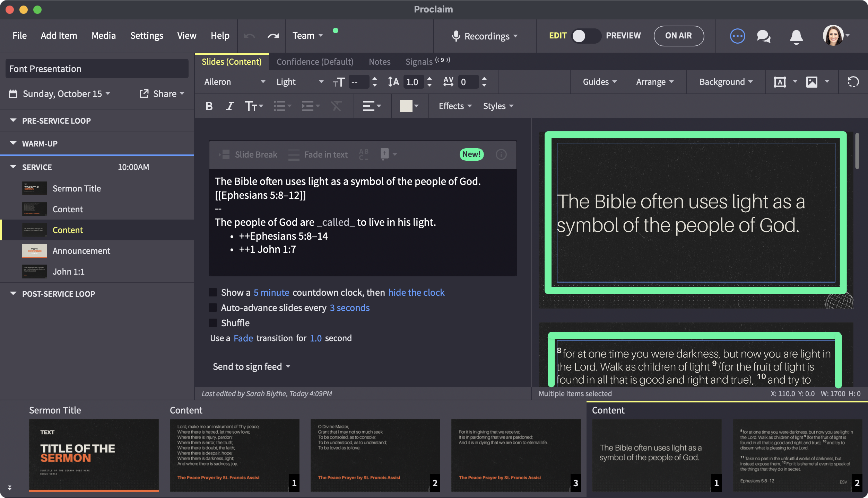Click the ON AIR button
The width and height of the screenshot is (868, 498).
(x=678, y=36)
